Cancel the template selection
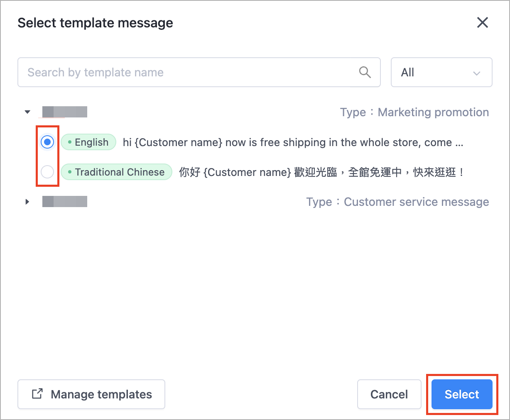Image resolution: width=510 pixels, height=420 pixels. (389, 394)
